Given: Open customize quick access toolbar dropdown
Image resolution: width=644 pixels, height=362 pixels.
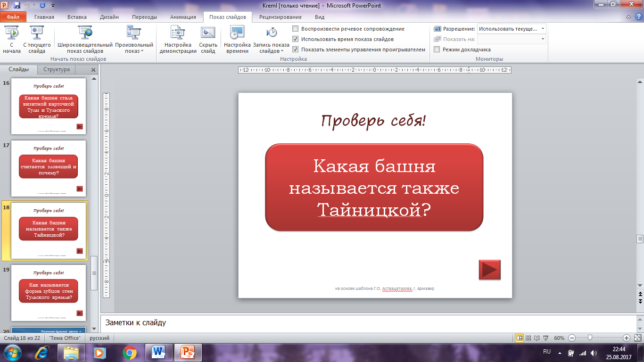Looking at the screenshot, I should pos(52,6).
